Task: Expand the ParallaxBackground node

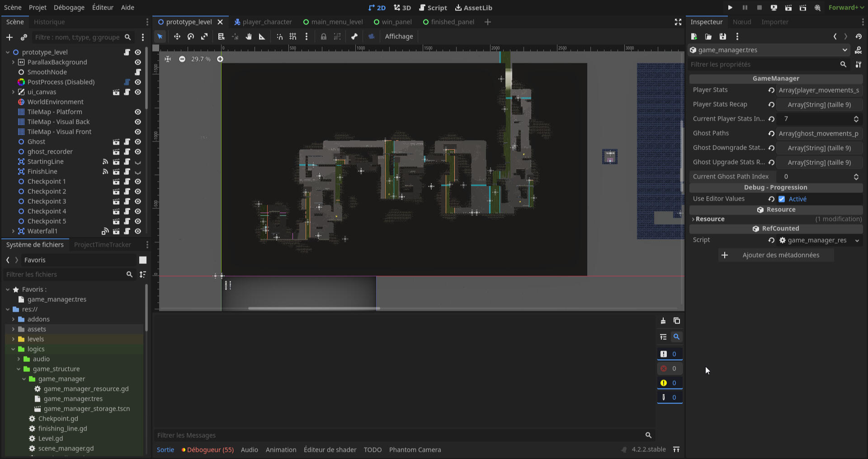Action: pos(13,62)
